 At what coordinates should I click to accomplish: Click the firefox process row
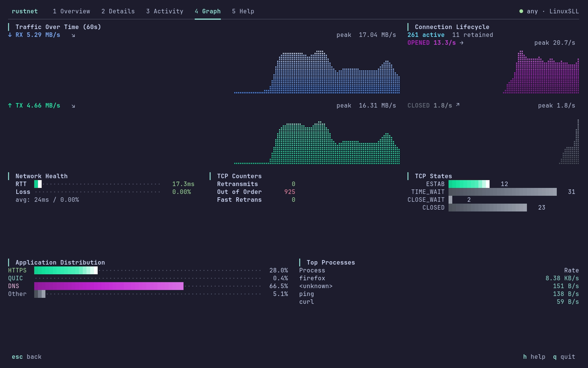coord(439,279)
